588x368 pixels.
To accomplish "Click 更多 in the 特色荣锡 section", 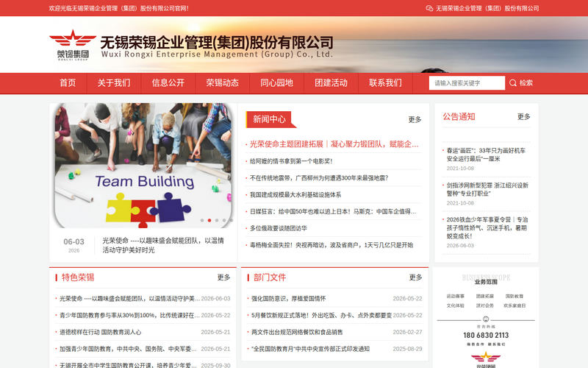I will (x=223, y=277).
